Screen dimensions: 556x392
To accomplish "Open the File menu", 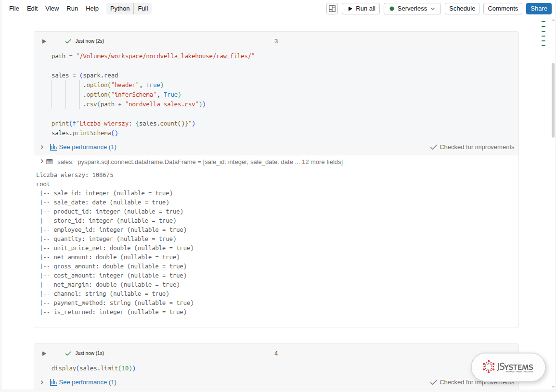I will pyautogui.click(x=14, y=9).
